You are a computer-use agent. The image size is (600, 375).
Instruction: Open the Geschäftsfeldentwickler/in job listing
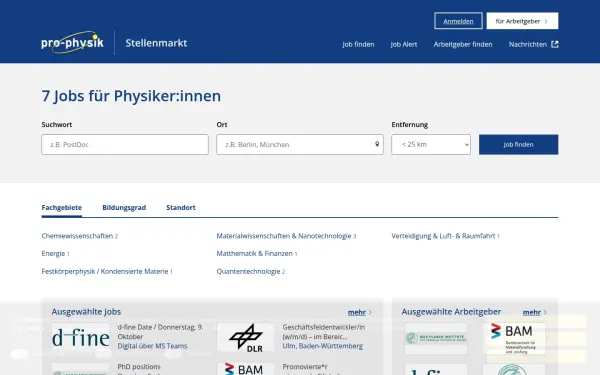[x=324, y=332]
